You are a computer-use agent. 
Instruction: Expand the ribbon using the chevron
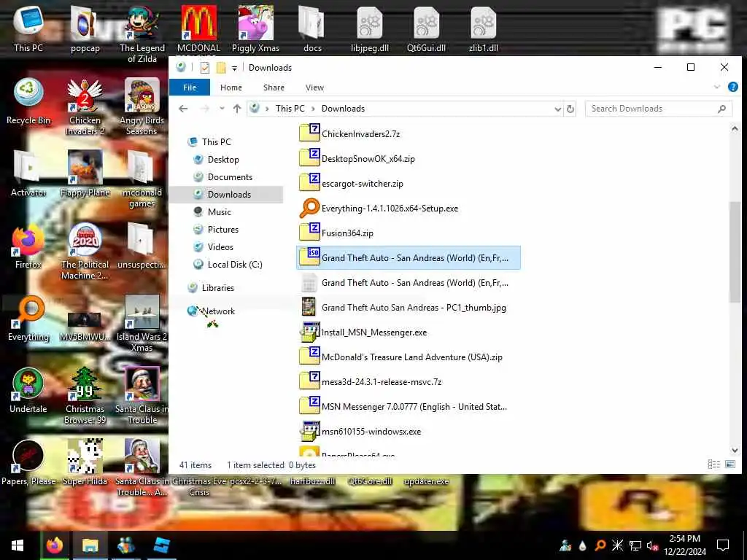(717, 87)
